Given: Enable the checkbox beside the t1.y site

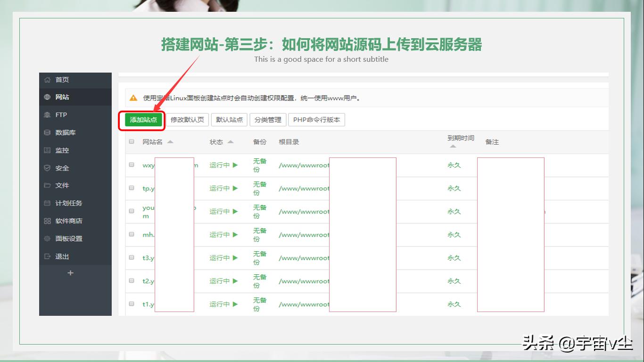Looking at the screenshot, I should click(132, 304).
